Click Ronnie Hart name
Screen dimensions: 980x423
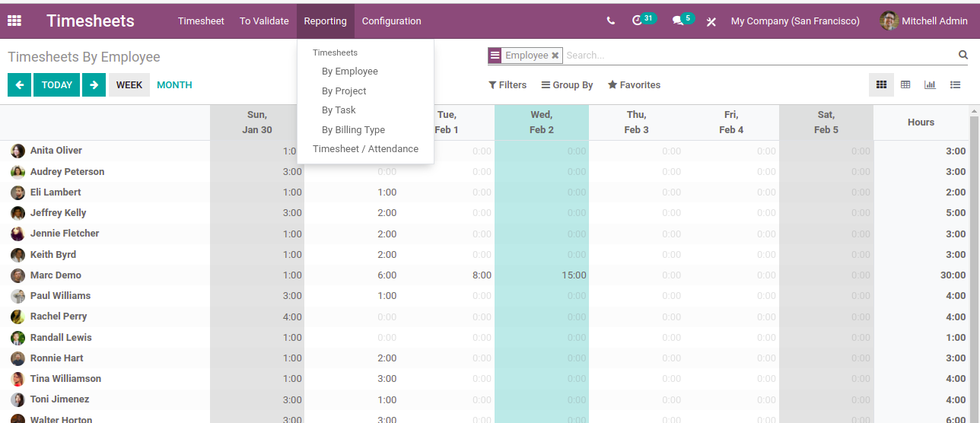[57, 358]
